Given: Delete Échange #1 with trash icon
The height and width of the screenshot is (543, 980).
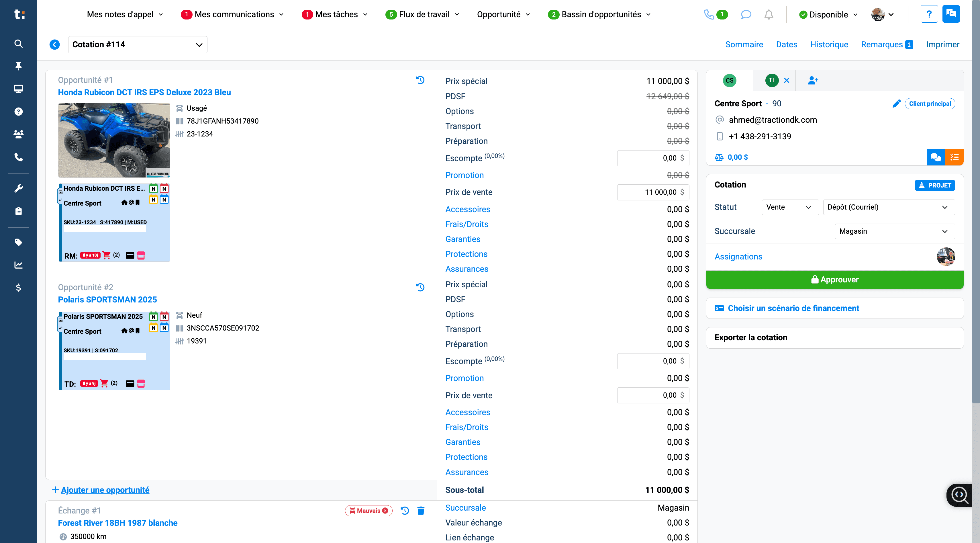Looking at the screenshot, I should (x=421, y=511).
